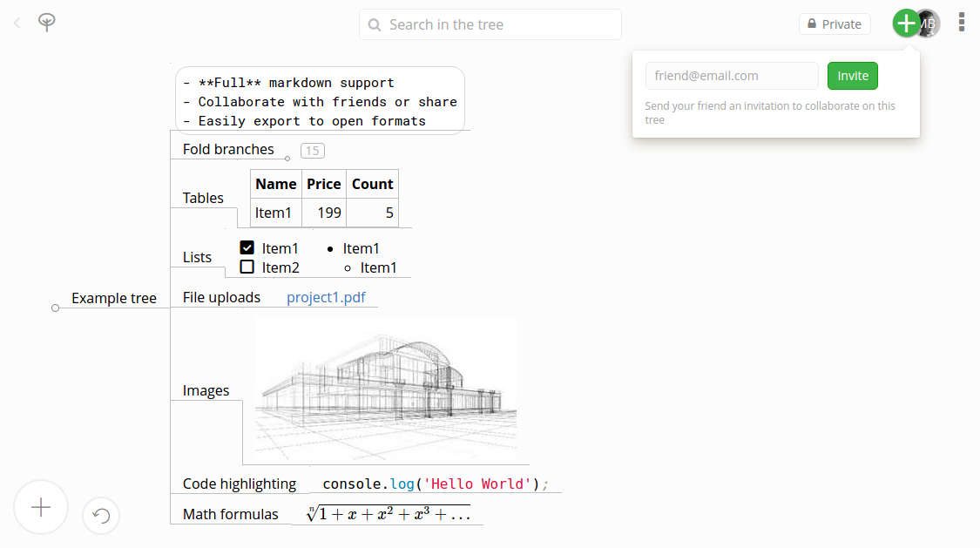
Task: Select the Fold branches node
Action: (x=228, y=149)
